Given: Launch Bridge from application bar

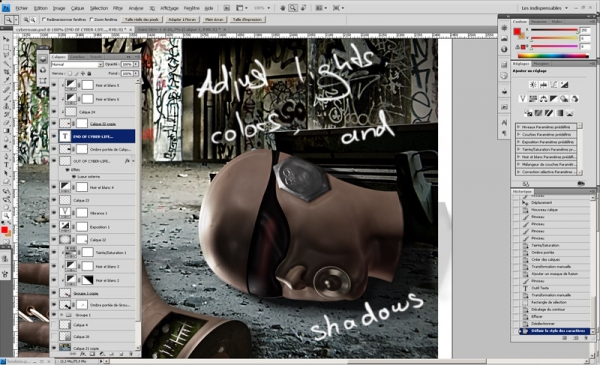Looking at the screenshot, I should 227,8.
